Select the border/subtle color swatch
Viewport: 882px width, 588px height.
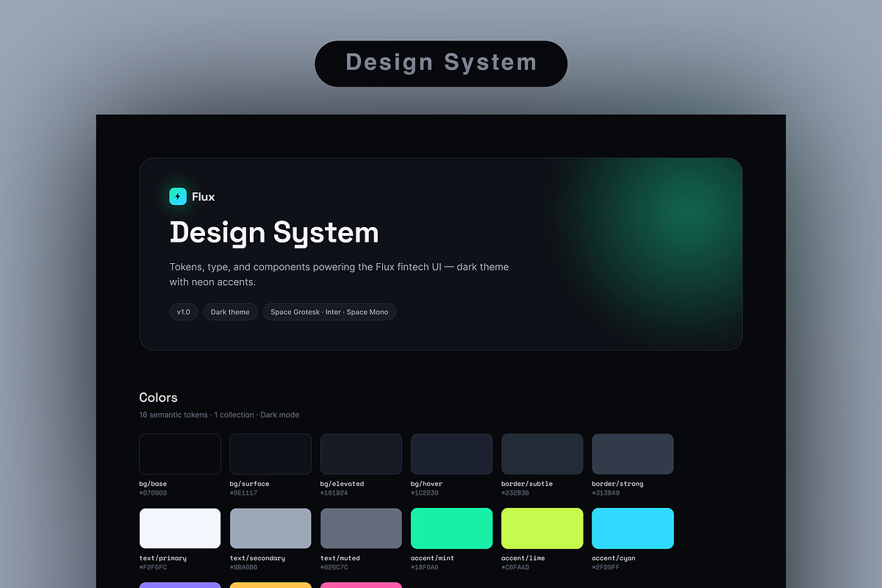tap(542, 453)
